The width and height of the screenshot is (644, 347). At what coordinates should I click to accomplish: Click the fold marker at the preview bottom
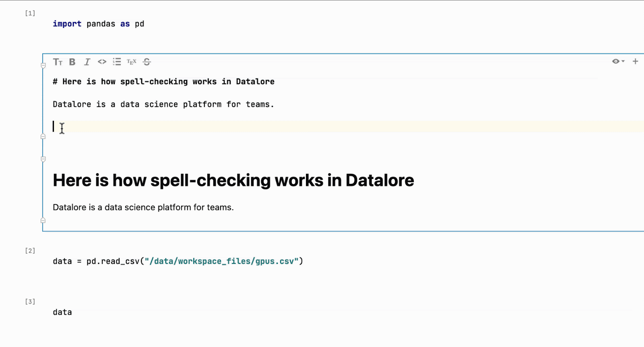click(43, 220)
